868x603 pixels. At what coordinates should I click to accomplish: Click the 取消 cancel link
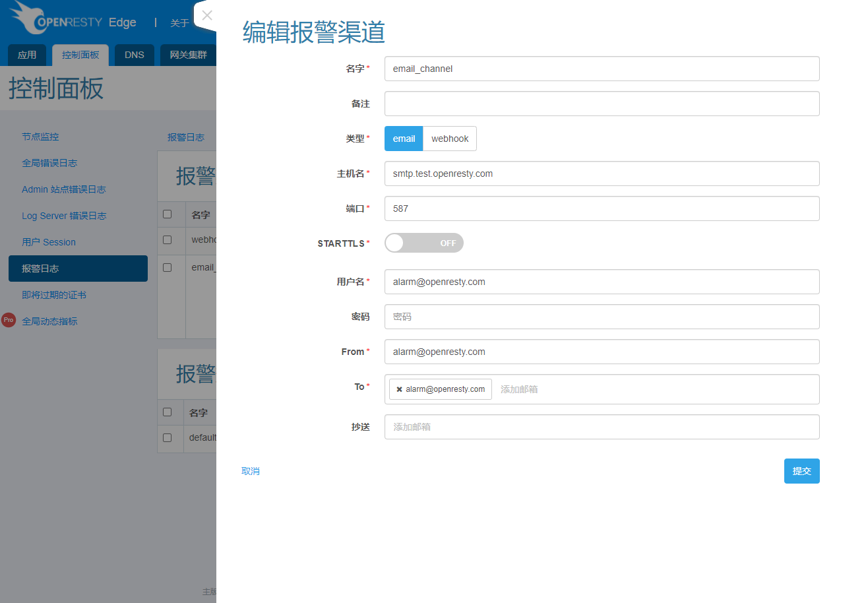pos(251,471)
